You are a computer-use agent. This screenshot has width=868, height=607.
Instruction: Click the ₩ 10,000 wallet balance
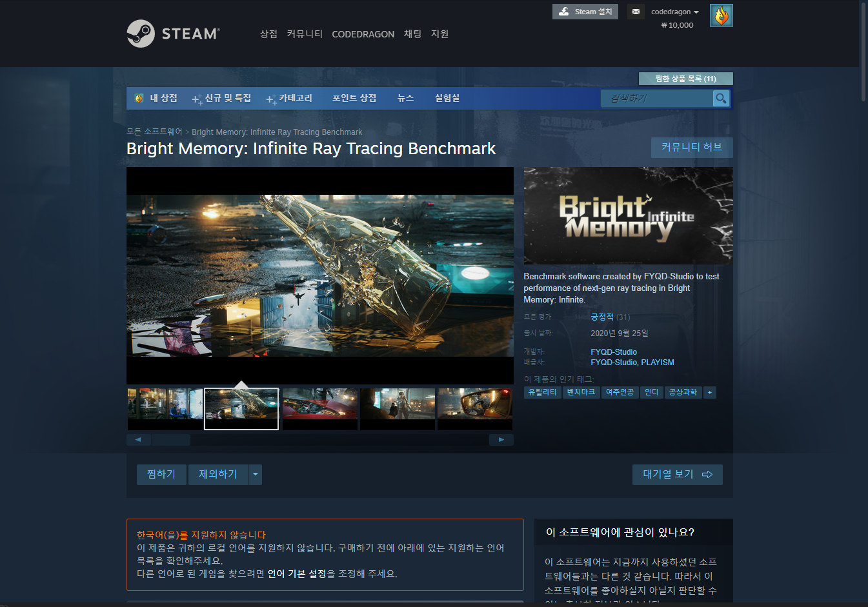coord(677,25)
